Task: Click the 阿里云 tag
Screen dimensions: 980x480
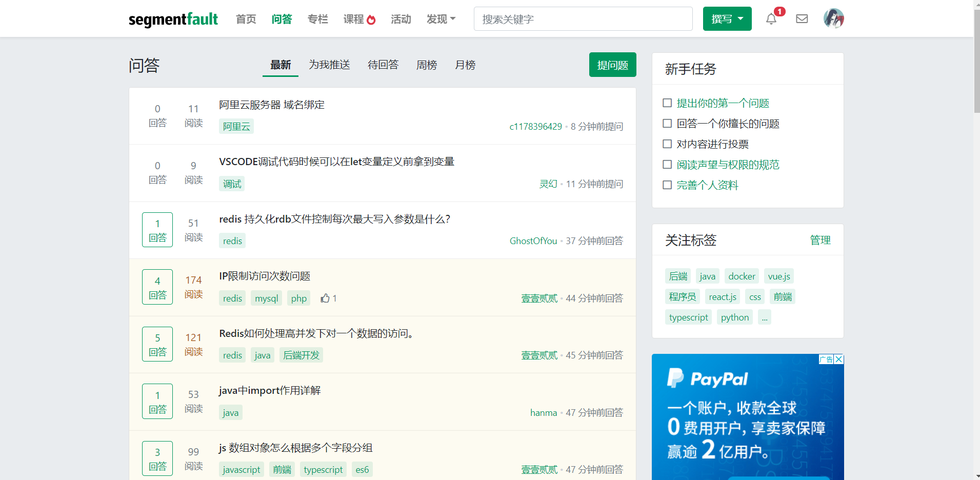Action: [x=236, y=127]
